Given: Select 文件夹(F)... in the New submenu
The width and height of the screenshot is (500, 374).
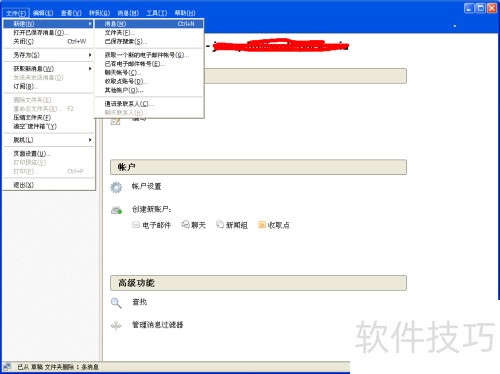Looking at the screenshot, I should (149, 33).
